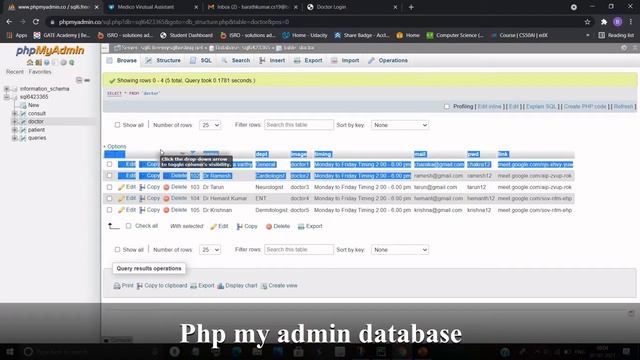
Task: Select row checkbox for Dr Ramesh
Action: [x=109, y=176]
